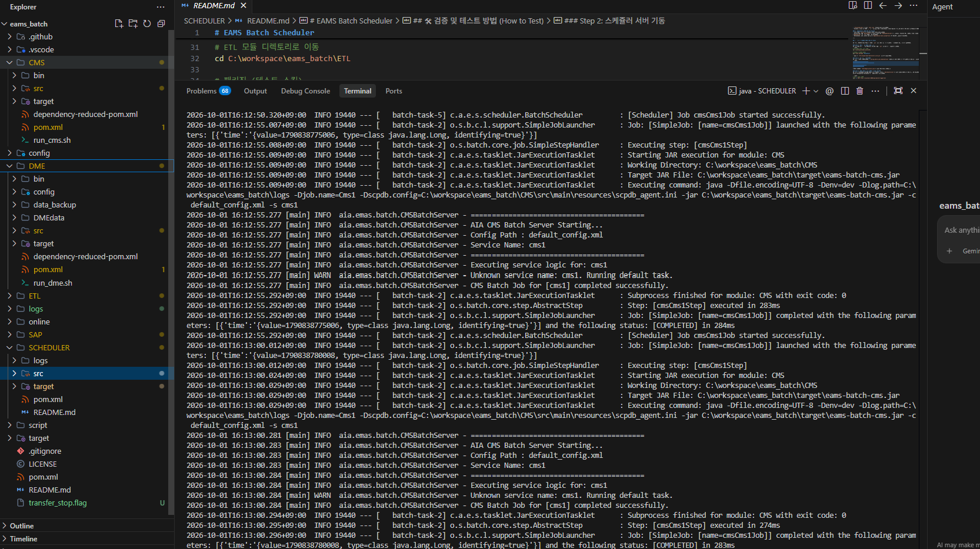The image size is (980, 549).
Task: Refresh the Explorer file tree
Action: (147, 24)
